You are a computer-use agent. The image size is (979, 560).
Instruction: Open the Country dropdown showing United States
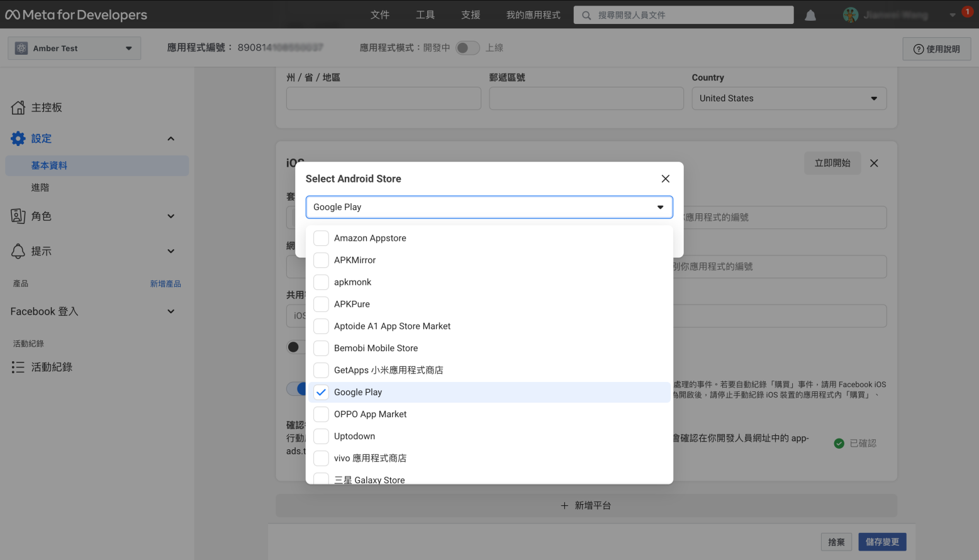788,98
